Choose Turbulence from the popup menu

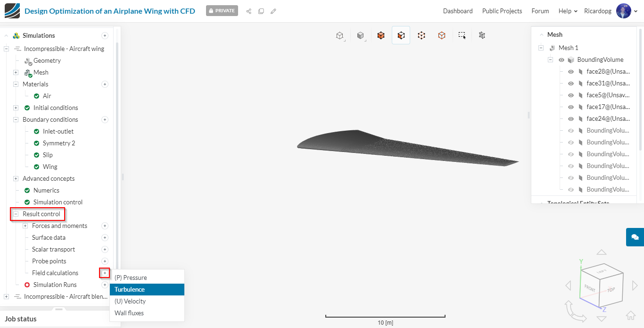tap(147, 289)
